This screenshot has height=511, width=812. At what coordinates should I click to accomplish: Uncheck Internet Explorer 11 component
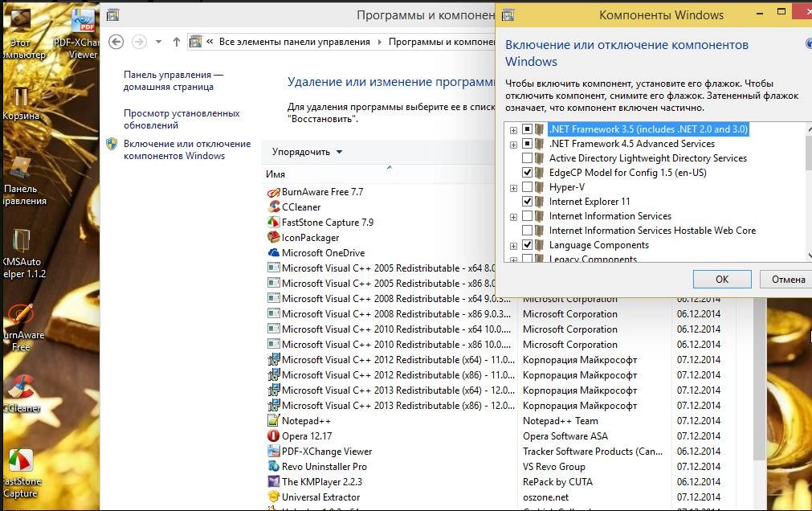coord(527,202)
